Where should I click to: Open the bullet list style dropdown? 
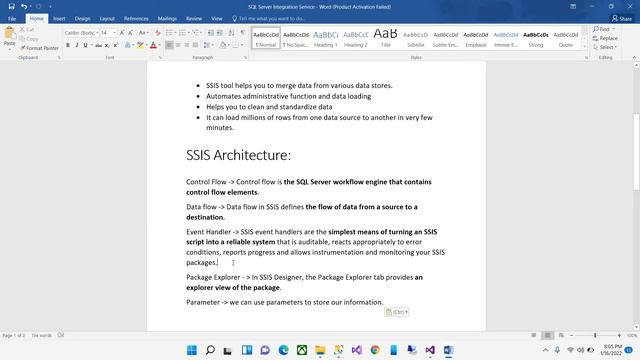click(x=176, y=33)
